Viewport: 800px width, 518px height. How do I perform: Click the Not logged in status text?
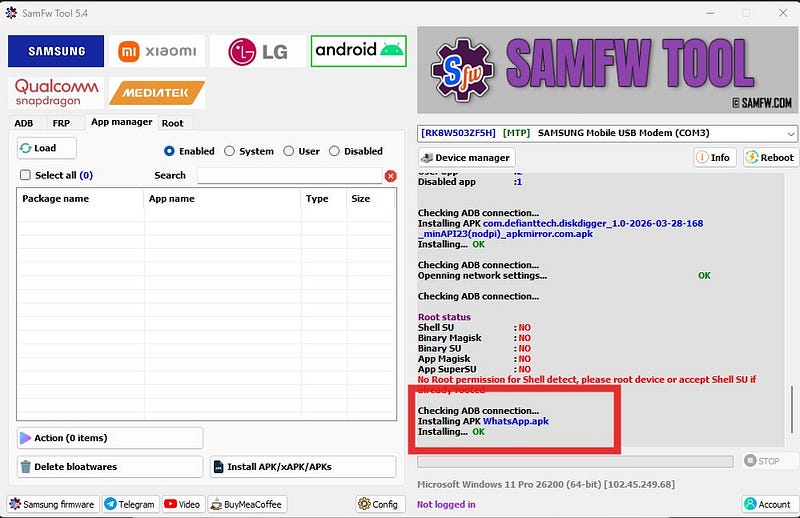tap(446, 504)
